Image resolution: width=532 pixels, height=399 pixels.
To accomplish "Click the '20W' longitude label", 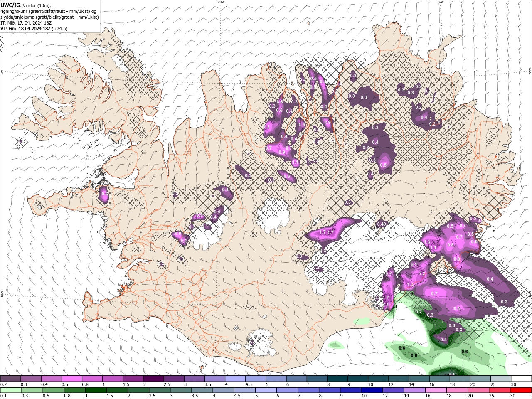I will click(x=221, y=2).
